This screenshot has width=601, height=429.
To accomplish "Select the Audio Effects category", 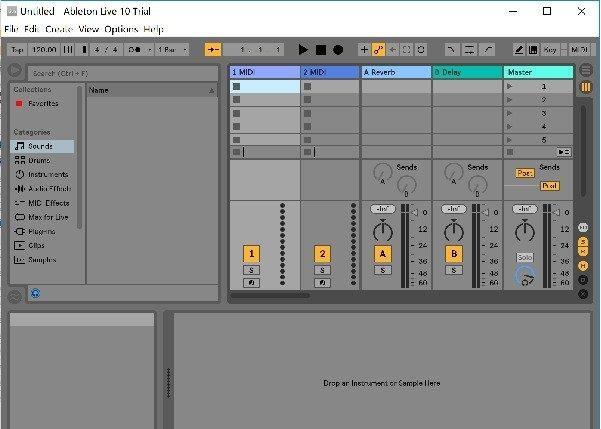I will click(x=43, y=189).
